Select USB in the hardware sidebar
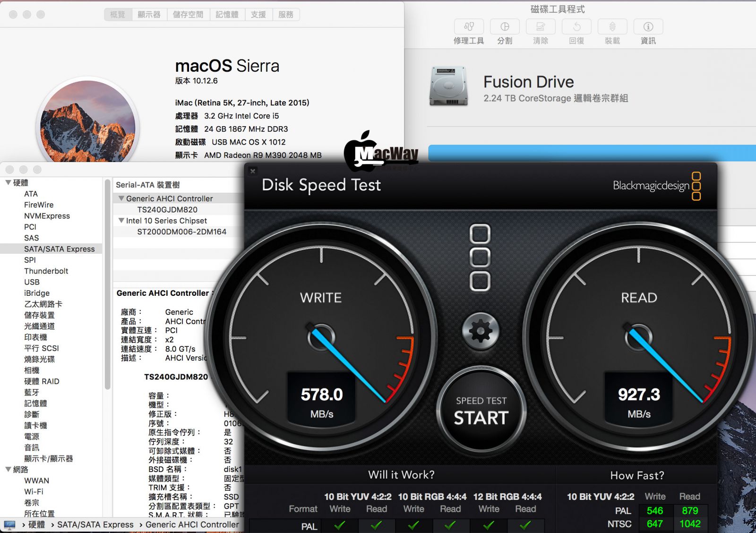The width and height of the screenshot is (756, 533). 32,282
